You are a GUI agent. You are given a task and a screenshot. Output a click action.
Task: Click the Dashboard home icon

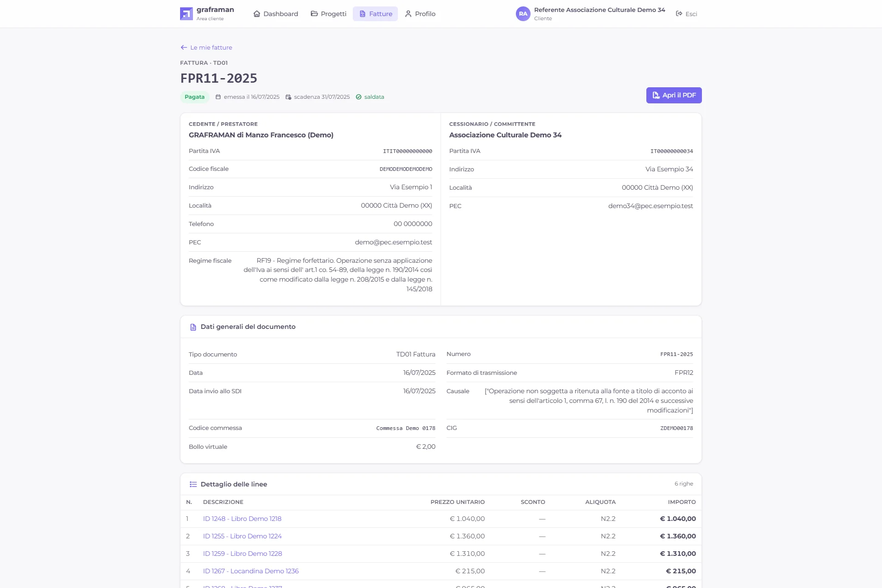(257, 14)
